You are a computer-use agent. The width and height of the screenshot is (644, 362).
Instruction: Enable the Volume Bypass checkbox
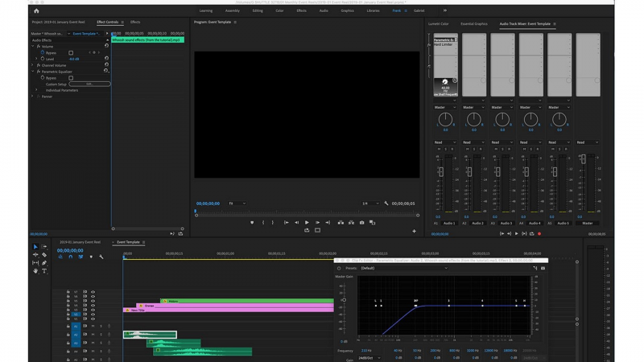click(71, 53)
